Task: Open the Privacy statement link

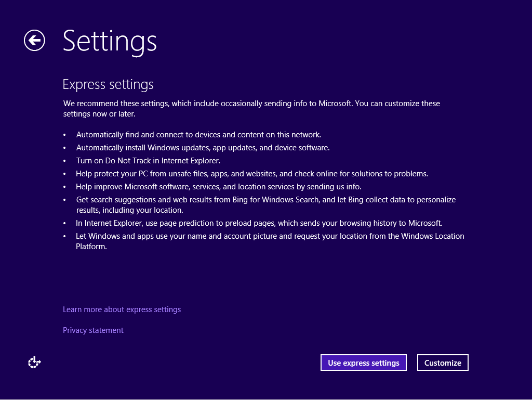Action: 93,330
